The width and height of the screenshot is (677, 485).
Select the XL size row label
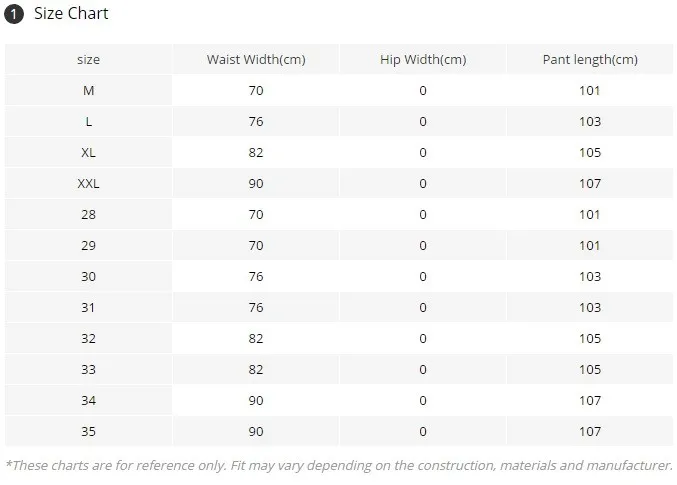89,152
